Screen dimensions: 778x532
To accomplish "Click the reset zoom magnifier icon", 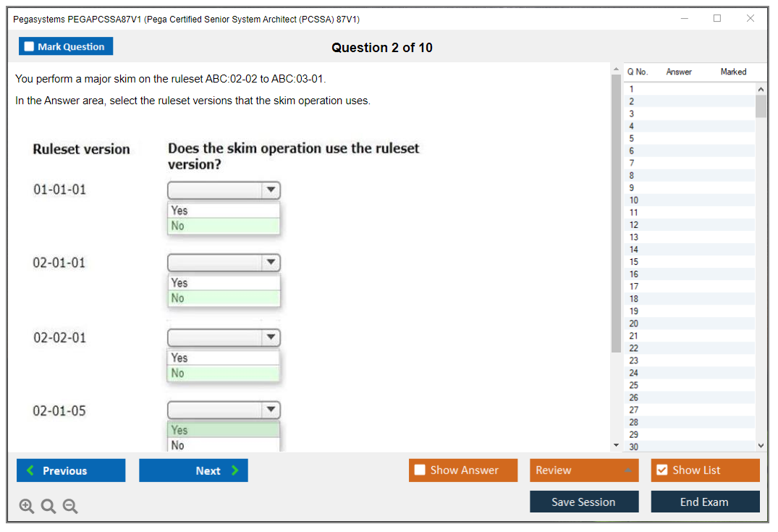I will (x=48, y=507).
